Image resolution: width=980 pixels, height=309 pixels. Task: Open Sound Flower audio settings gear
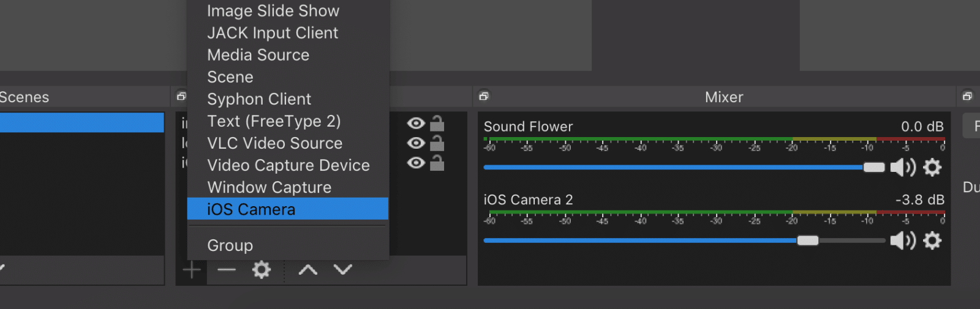932,168
